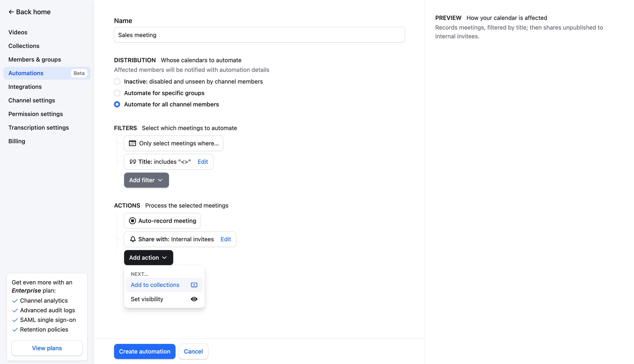
Task: Choose Add to collections from the menu
Action: tap(155, 285)
